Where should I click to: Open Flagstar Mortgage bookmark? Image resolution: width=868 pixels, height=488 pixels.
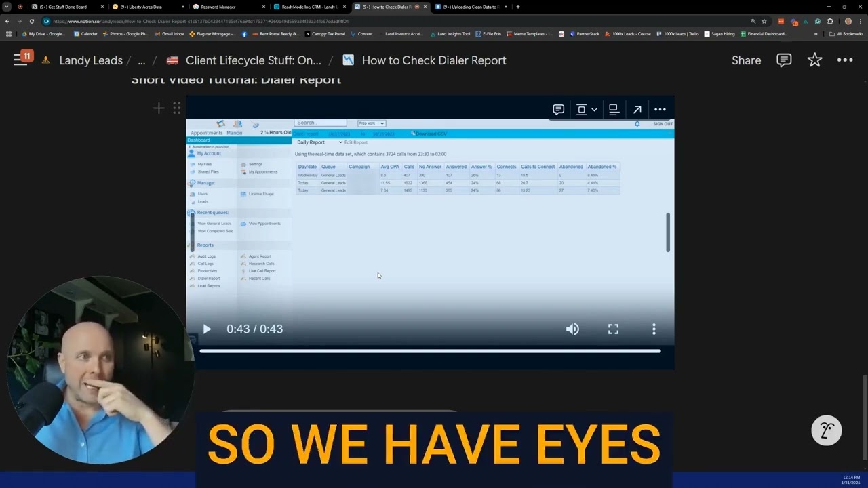[212, 33]
